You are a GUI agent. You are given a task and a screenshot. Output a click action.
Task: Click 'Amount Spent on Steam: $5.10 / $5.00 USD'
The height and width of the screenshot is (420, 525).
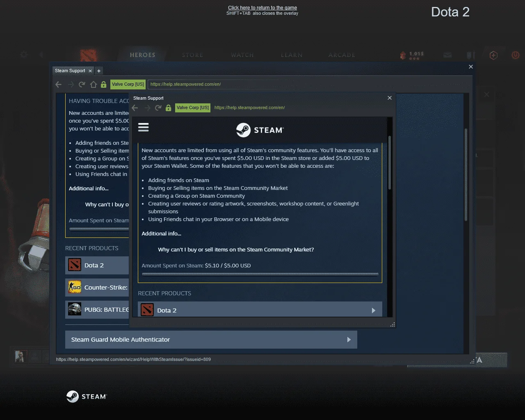[196, 265]
